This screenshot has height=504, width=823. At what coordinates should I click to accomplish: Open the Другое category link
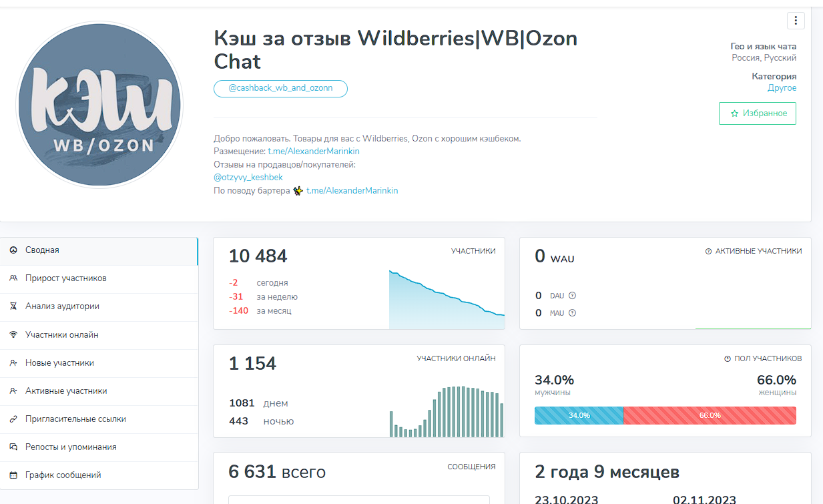[x=782, y=88]
